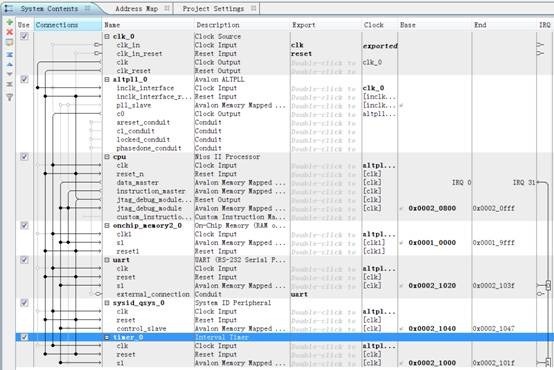Select the data_master row under cpu
Screen dimensions: 554x370
[284, 183]
